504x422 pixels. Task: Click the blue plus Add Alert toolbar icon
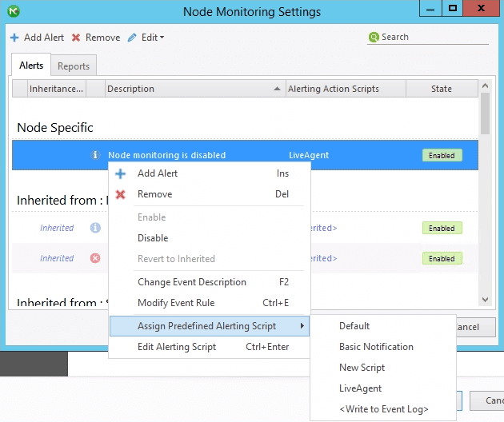tap(14, 38)
